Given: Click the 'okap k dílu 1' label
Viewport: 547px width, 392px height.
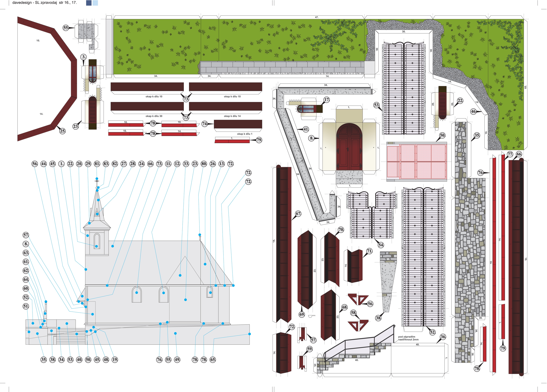Looking at the screenshot, I should [x=244, y=134].
